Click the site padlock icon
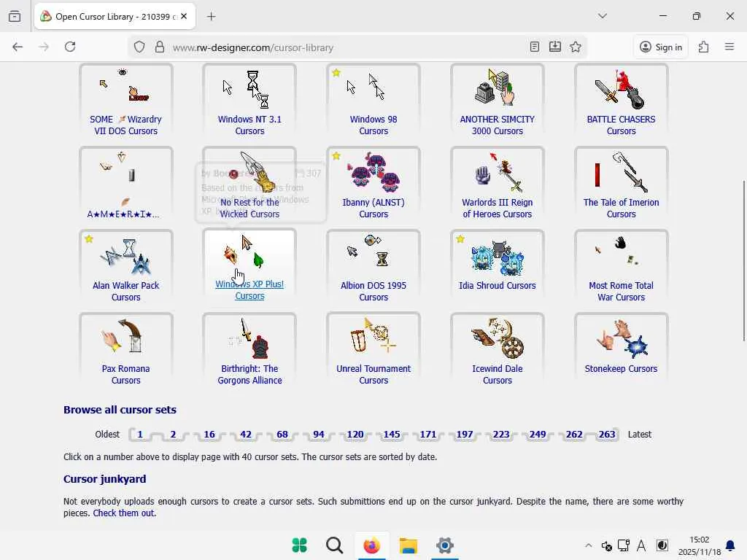The height and width of the screenshot is (560, 747). 160,47
